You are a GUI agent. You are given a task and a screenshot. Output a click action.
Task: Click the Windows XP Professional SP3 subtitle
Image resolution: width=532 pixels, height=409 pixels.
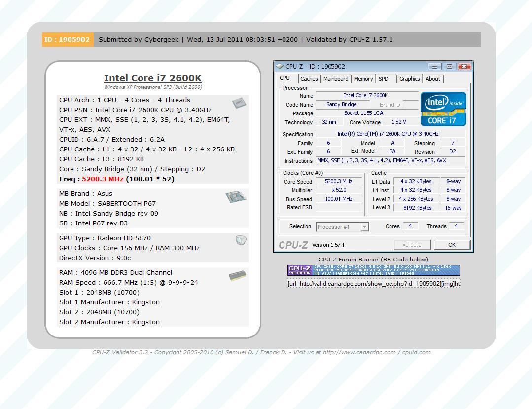[x=153, y=87]
